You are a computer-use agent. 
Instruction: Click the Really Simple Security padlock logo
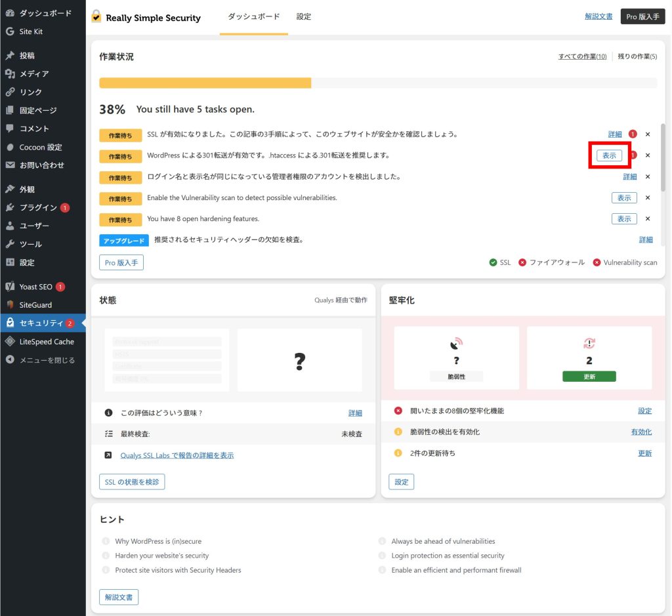pos(97,16)
